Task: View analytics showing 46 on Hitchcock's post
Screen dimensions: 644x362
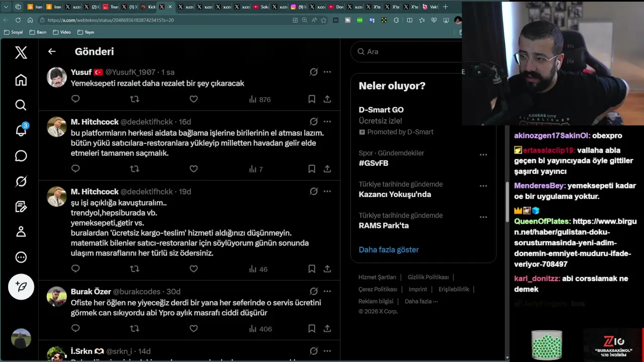Action: pos(258,269)
